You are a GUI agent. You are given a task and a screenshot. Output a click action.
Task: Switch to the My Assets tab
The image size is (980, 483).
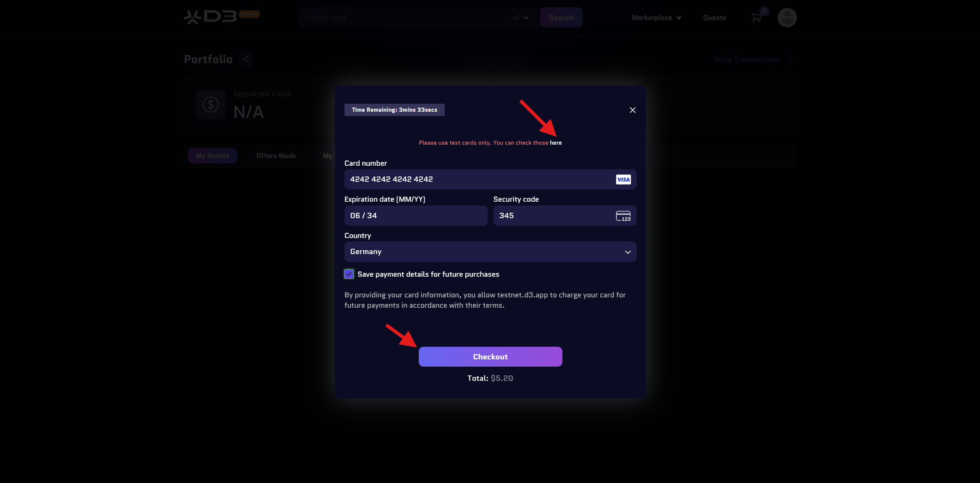click(213, 156)
